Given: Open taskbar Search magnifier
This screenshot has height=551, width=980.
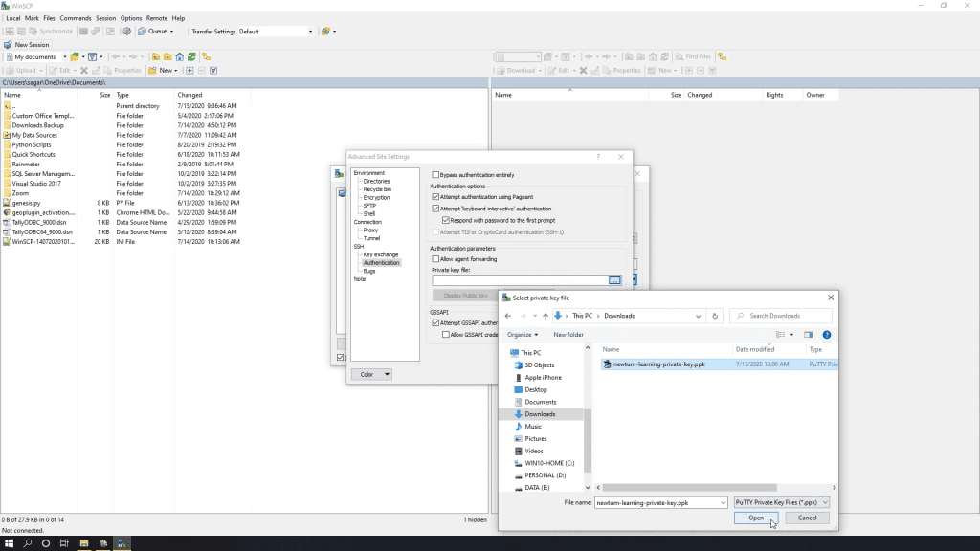Looking at the screenshot, I should [28, 543].
